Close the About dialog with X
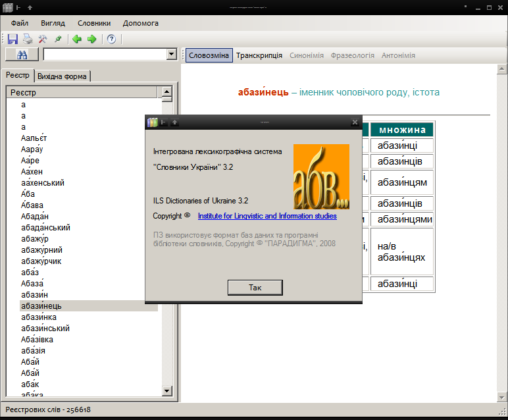Screen dimensions: 508x420 (x=355, y=122)
